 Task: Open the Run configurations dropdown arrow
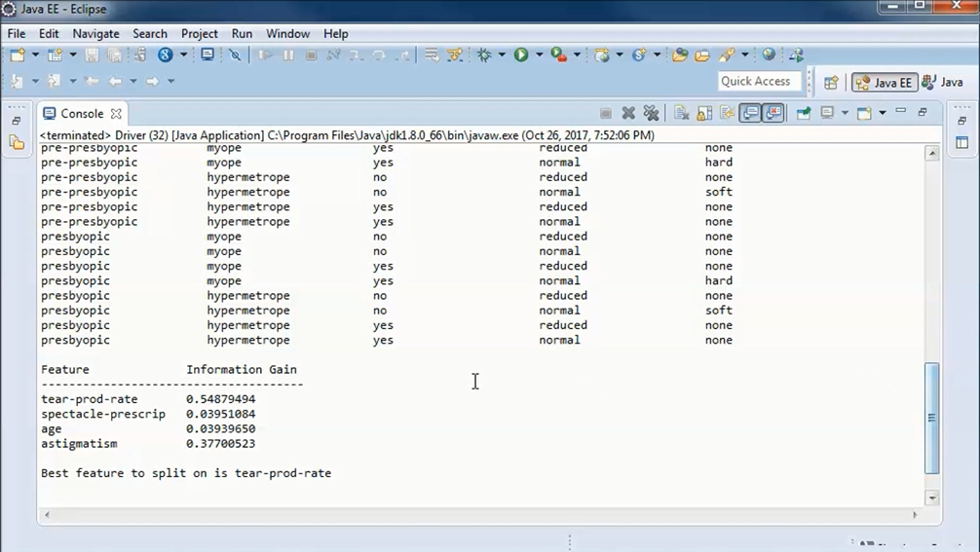(540, 55)
